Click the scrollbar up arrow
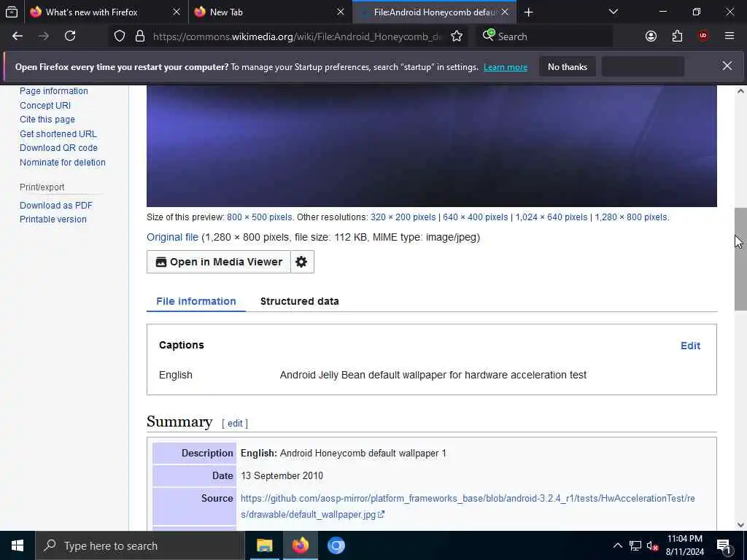The width and height of the screenshot is (747, 560). pos(740,91)
